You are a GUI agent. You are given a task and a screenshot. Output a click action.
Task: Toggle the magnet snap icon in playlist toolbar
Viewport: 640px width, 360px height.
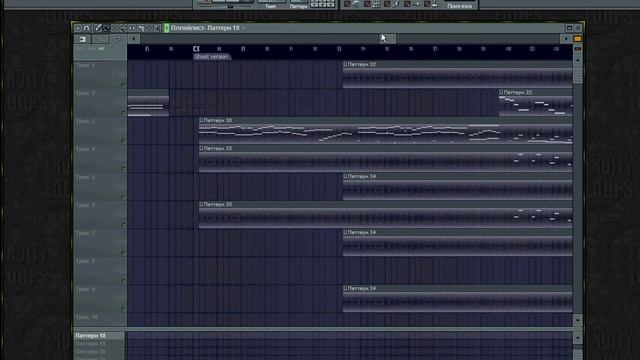(87, 28)
